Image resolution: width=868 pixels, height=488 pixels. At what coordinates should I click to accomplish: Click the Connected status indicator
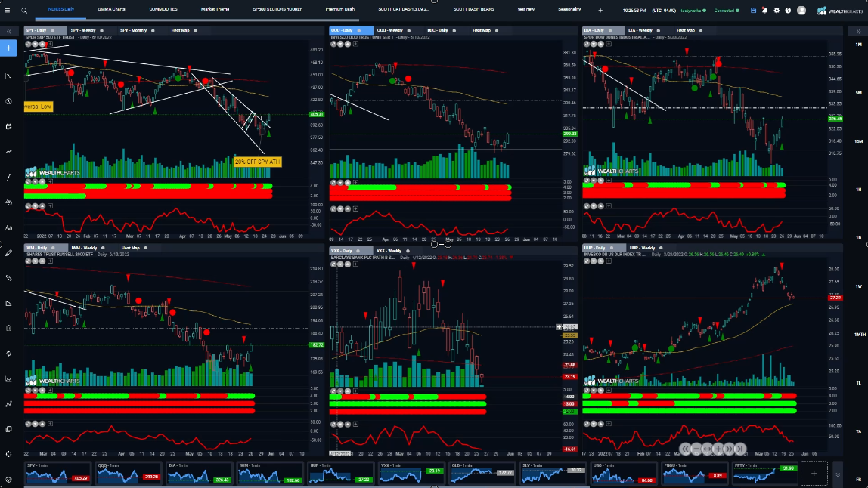coord(727,11)
